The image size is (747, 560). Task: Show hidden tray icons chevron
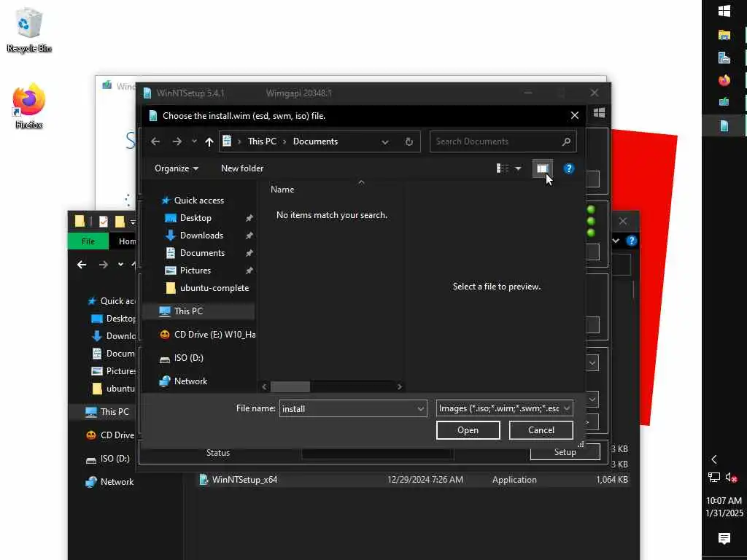(714, 459)
